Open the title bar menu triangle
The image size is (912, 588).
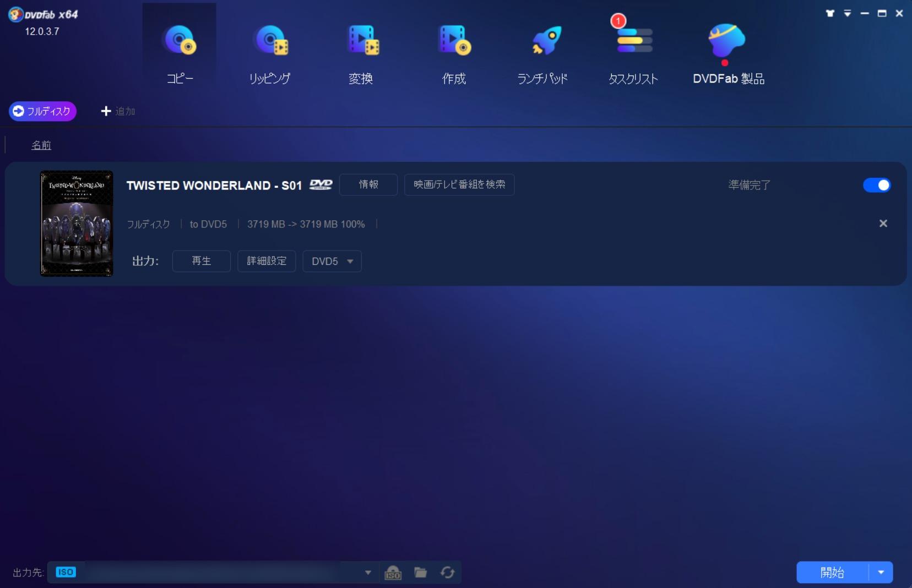click(848, 13)
